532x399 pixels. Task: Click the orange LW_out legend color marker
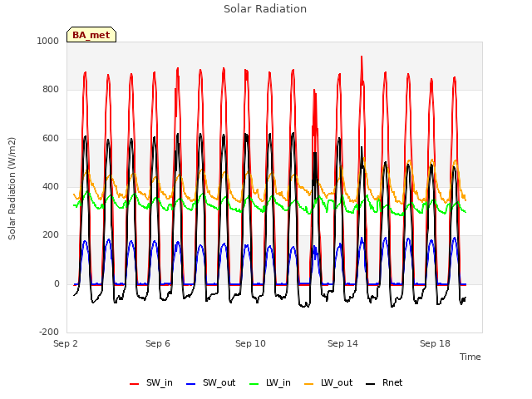coord(309,384)
